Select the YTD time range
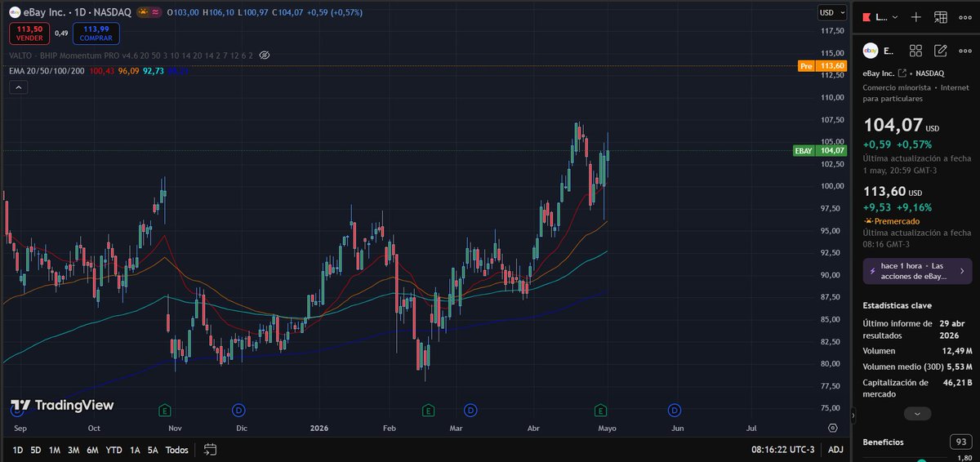Screen dimensions: 980x462 click(114, 450)
